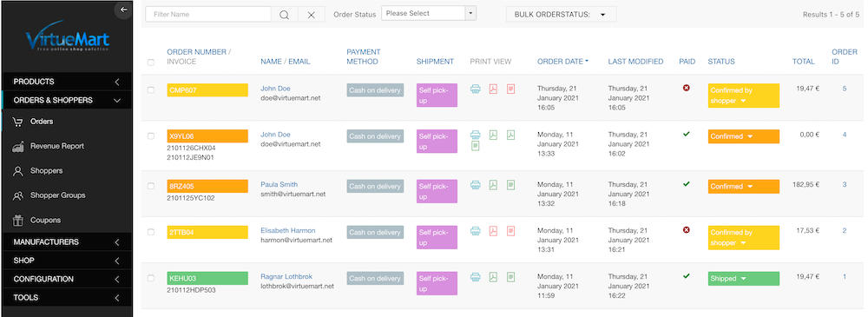This screenshot has width=868, height=317.
Task: Print Paula Smith's order 8RZ405
Action: (x=475, y=184)
